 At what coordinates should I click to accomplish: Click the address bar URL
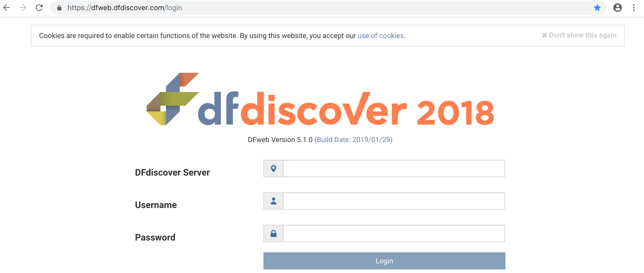pyautogui.click(x=124, y=8)
